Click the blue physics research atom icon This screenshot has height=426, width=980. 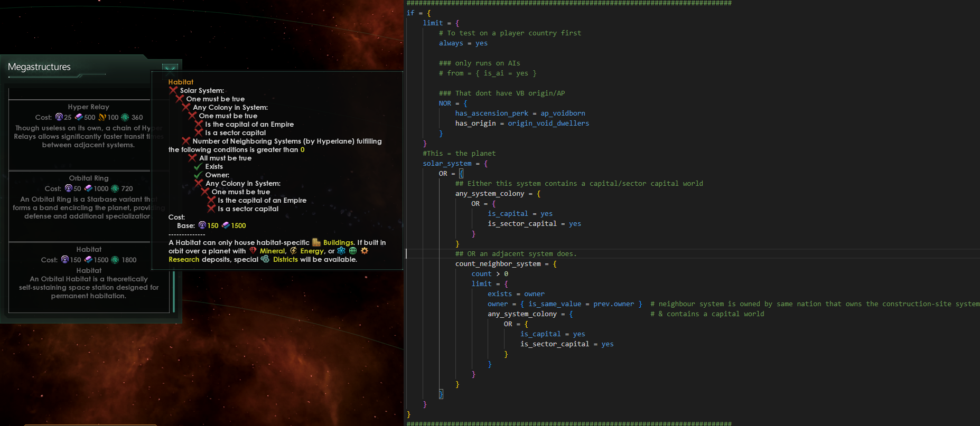(x=341, y=251)
